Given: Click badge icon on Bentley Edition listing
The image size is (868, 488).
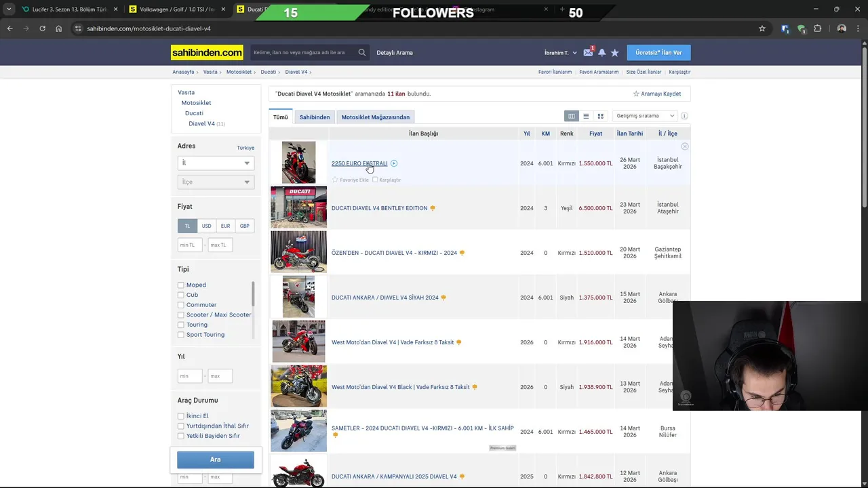Looking at the screenshot, I should (x=433, y=208).
